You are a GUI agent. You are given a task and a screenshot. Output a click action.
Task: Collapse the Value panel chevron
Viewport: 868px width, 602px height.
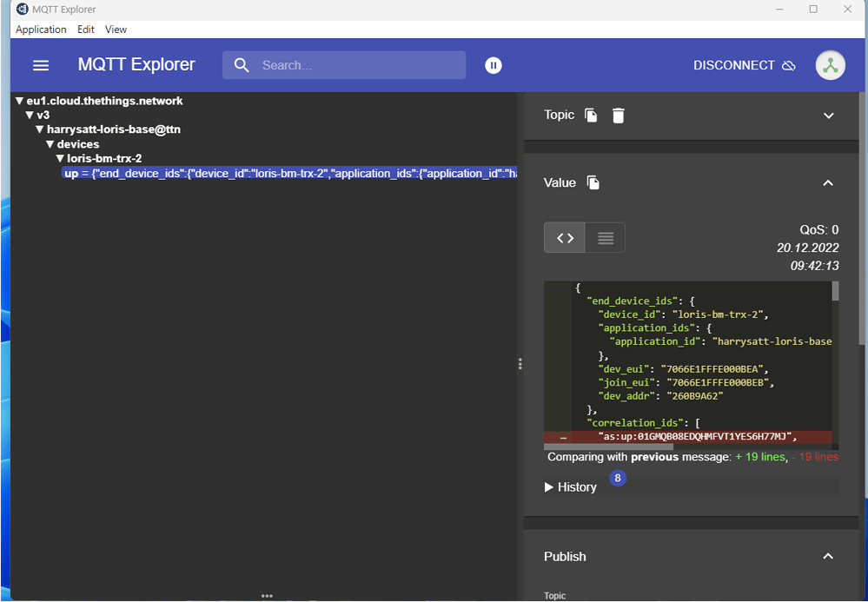pos(828,182)
